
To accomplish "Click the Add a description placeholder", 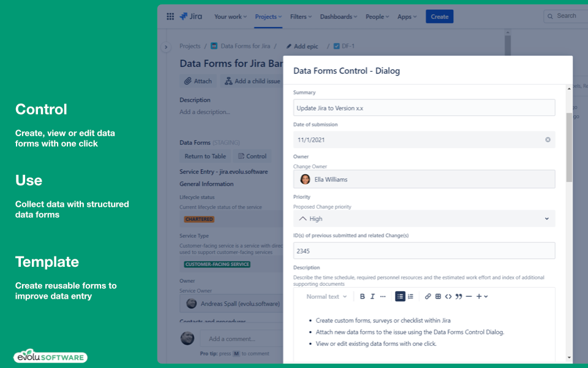I will click(205, 112).
